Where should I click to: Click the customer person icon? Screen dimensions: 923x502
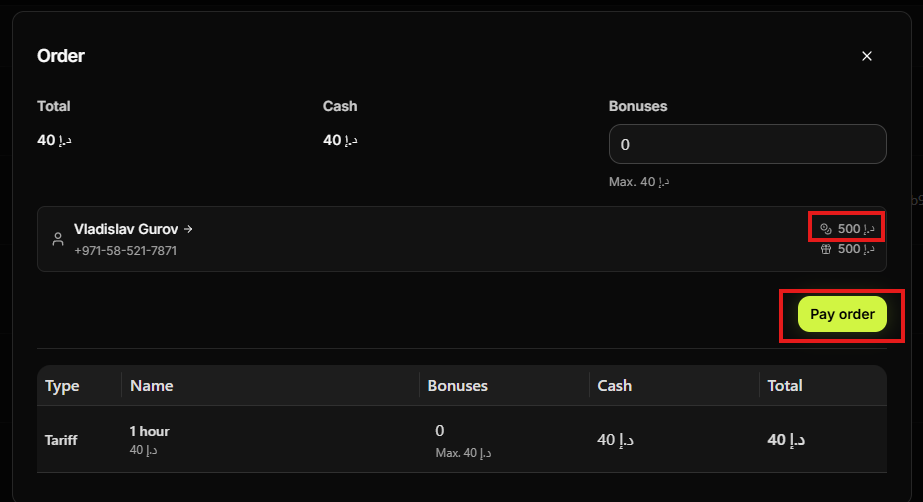coord(58,239)
